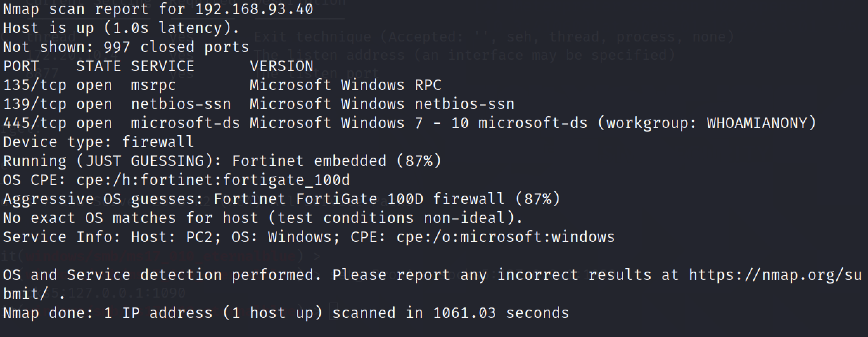This screenshot has width=868, height=337.
Task: Click the SERVICE column header
Action: [162, 66]
